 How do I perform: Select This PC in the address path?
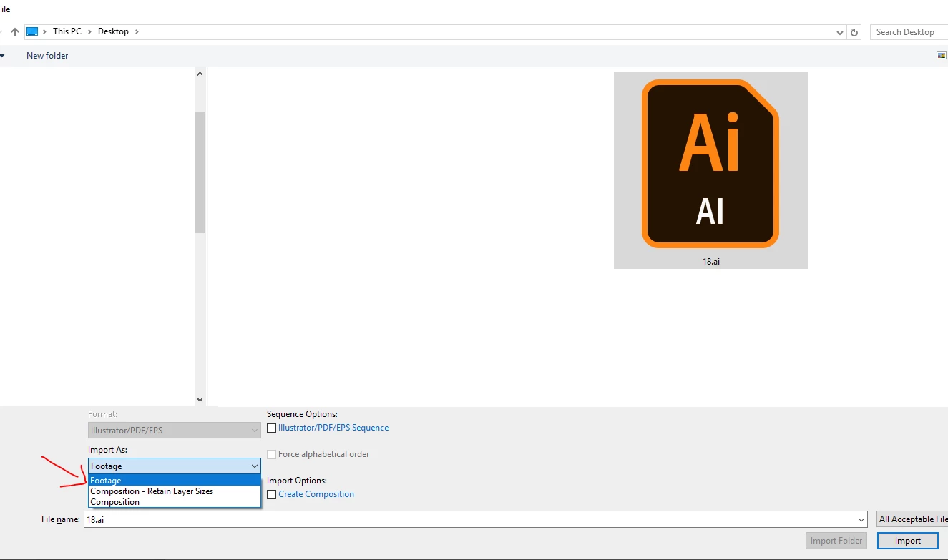click(67, 31)
